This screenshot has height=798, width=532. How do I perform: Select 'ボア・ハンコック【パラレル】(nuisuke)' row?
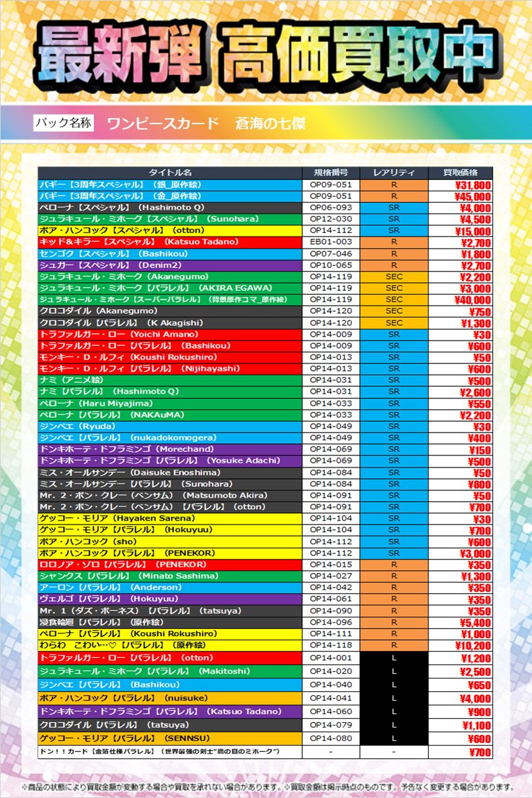265,699
